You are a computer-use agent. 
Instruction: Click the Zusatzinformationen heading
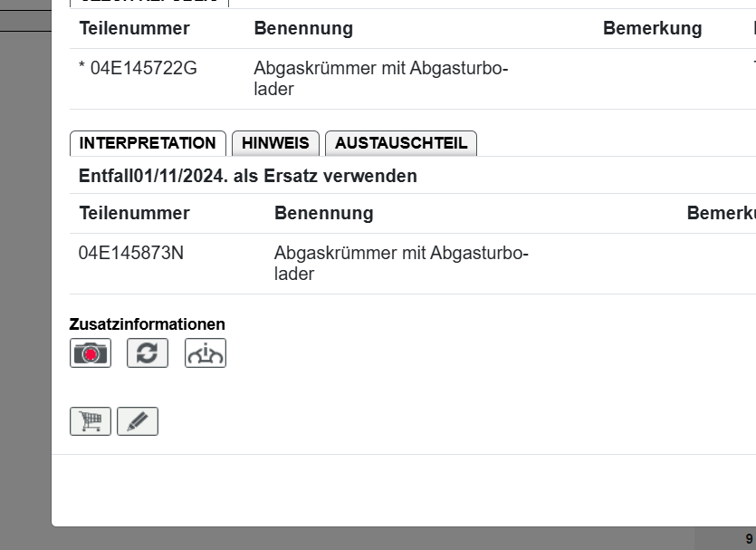[x=147, y=324]
